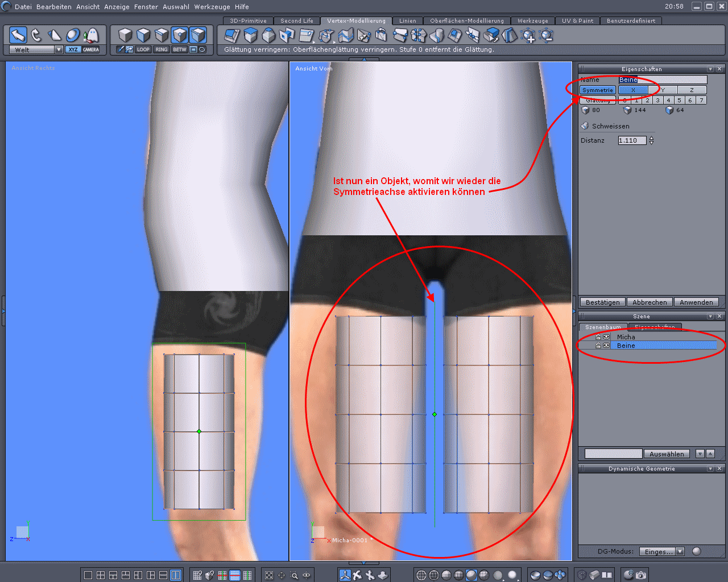Viewport: 728px width, 582px height.
Task: Open the Szene panel menu arrow
Action: pos(710,316)
